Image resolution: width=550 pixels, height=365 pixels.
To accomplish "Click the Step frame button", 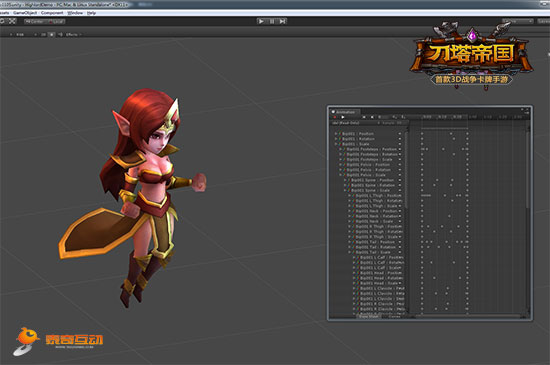I will (282, 21).
